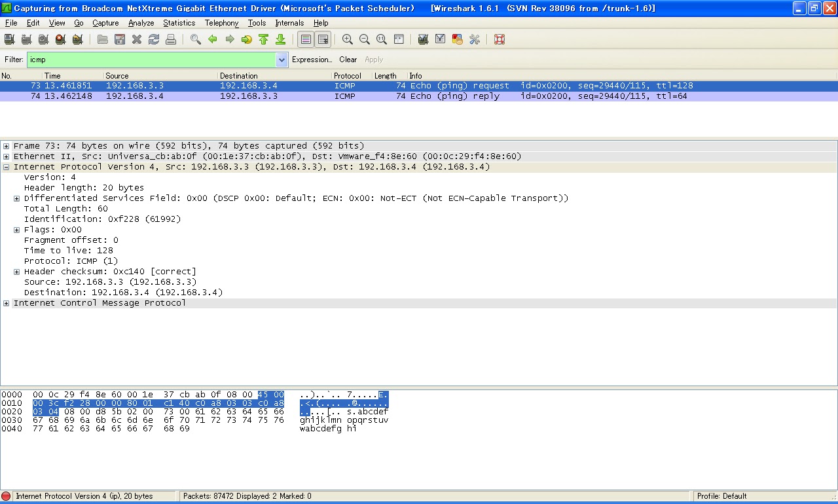
Task: Focus the display filter field containing icmp
Action: pyautogui.click(x=151, y=60)
